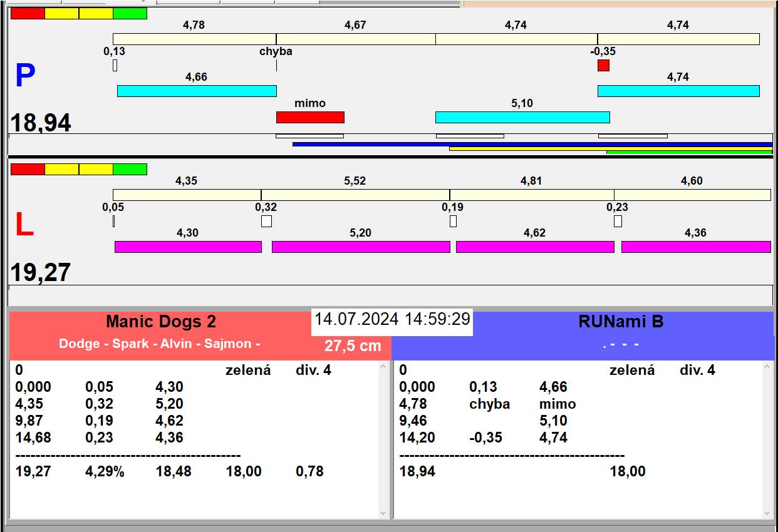
Task: Select the RUNami B team header
Action: click(620, 322)
